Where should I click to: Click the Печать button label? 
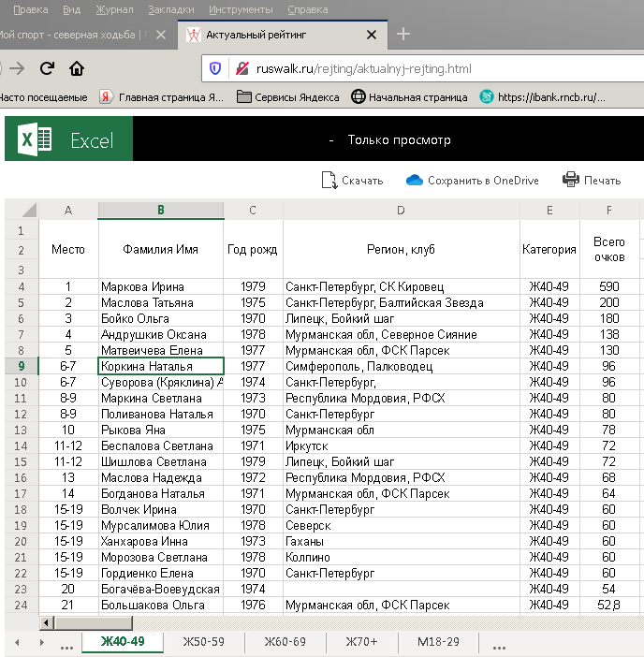pos(603,181)
